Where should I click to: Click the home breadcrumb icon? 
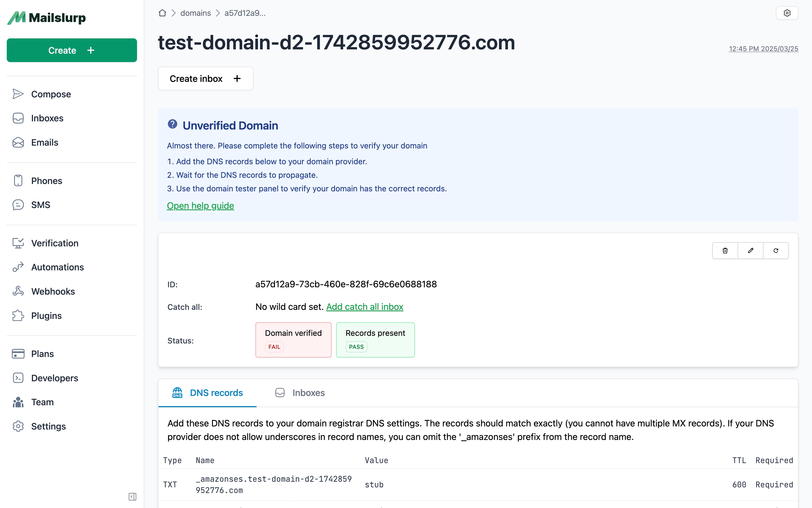[x=162, y=13]
